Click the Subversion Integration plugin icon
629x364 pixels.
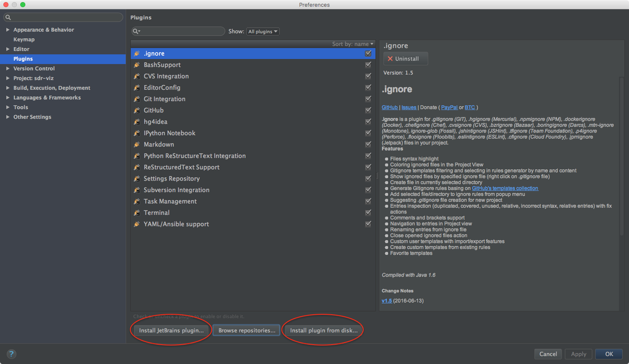pyautogui.click(x=137, y=190)
